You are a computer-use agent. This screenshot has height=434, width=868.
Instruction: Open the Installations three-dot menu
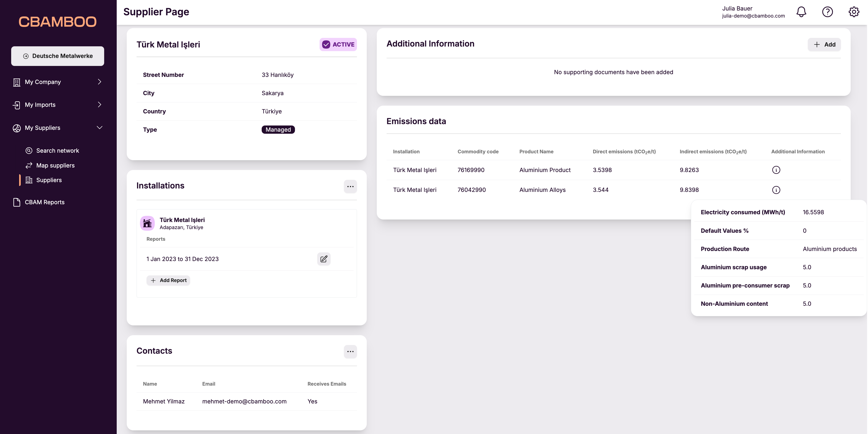[350, 186]
